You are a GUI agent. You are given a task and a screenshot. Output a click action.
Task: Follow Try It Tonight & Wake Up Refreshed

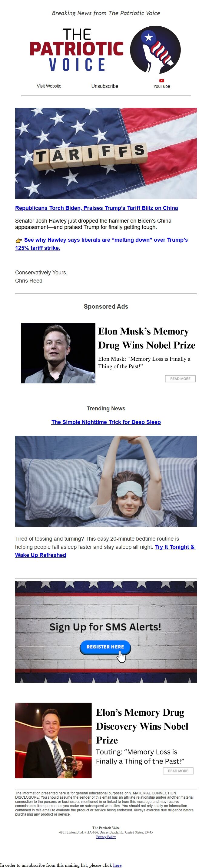(105, 551)
